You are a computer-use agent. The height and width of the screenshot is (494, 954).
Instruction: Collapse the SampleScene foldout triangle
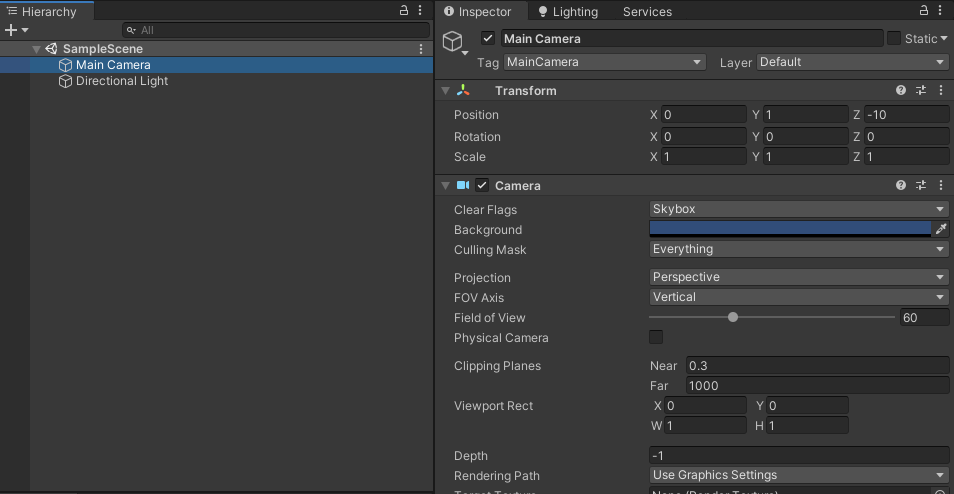(x=37, y=49)
